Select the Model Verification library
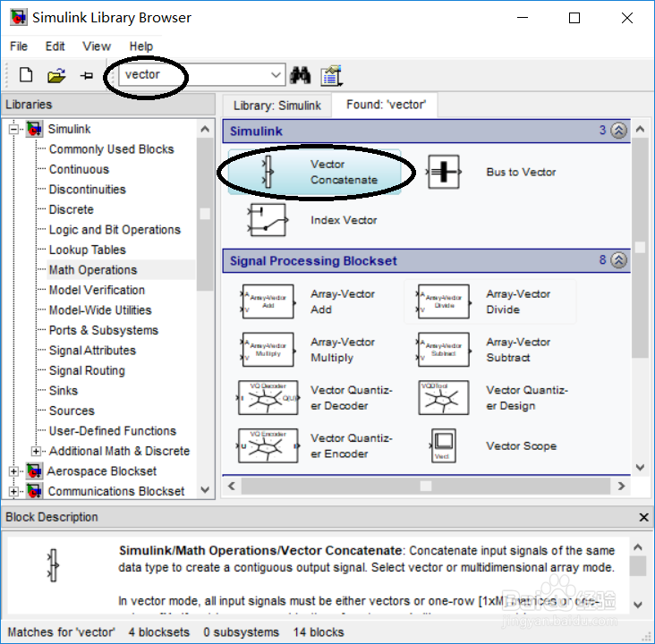The width and height of the screenshot is (655, 644). pyautogui.click(x=97, y=290)
